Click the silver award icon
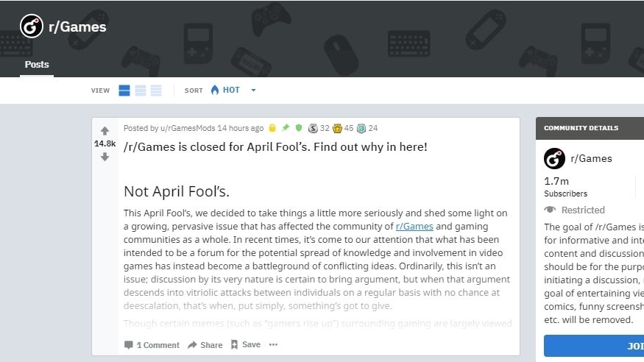 click(x=313, y=129)
